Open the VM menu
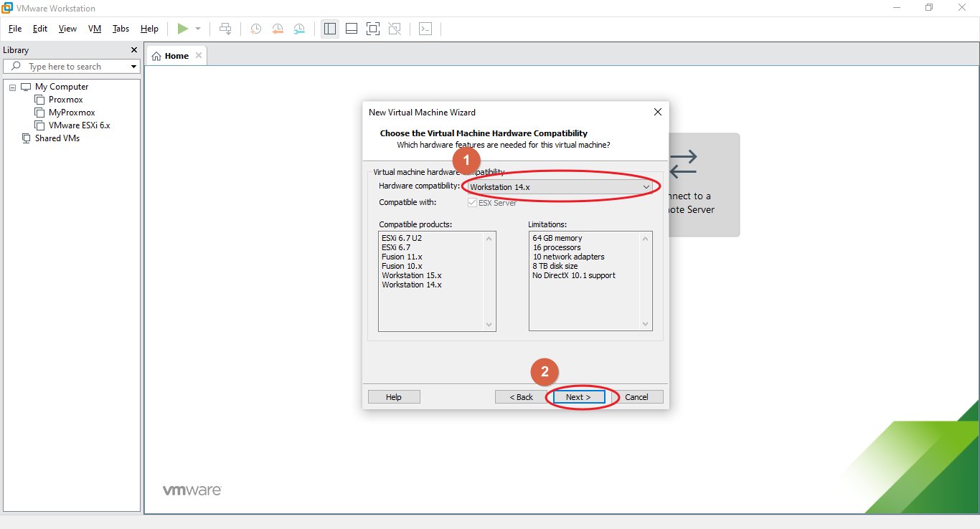The width and height of the screenshot is (980, 529). (x=95, y=29)
